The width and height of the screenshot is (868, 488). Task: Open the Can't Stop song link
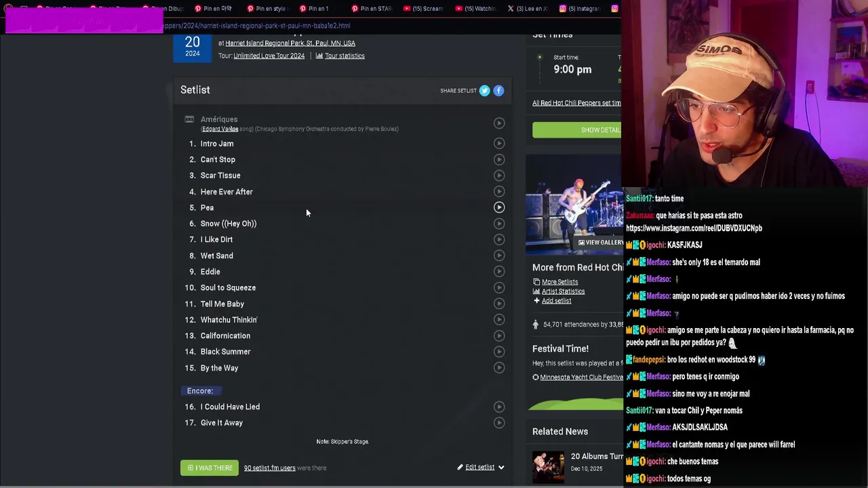click(218, 159)
